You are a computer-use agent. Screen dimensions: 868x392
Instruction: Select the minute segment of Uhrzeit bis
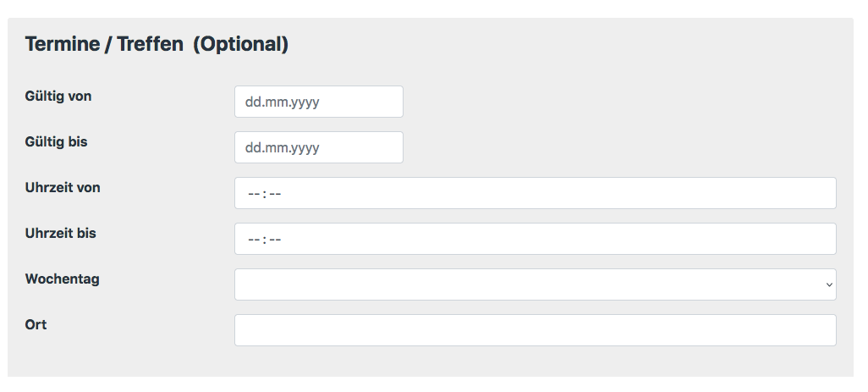click(x=274, y=240)
